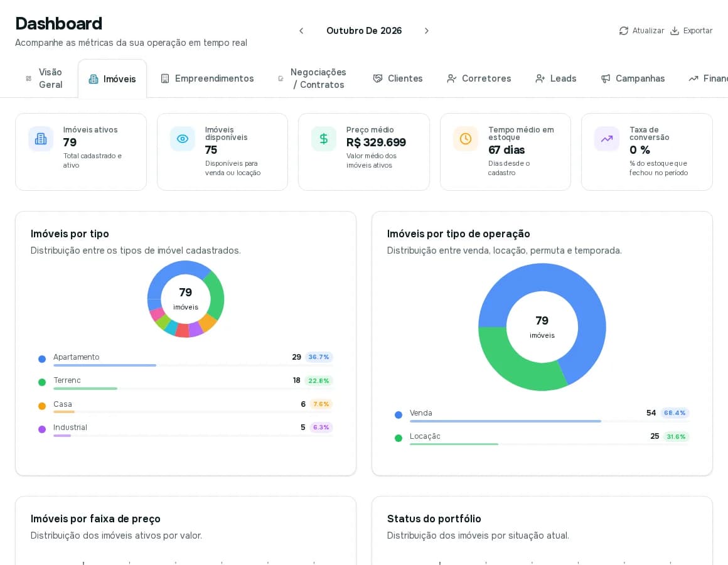Click the R$ 329.699 average price value
728x565 pixels.
(x=376, y=142)
